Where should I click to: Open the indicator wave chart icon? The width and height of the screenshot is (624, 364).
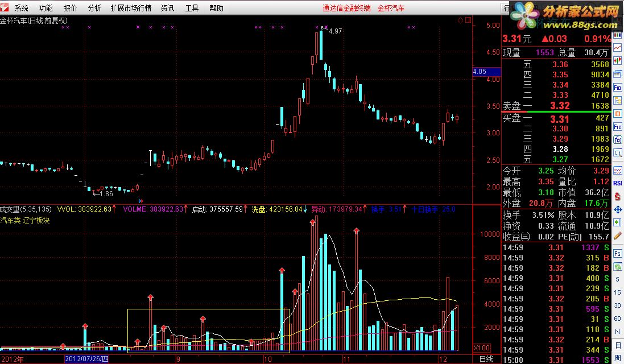(x=618, y=171)
